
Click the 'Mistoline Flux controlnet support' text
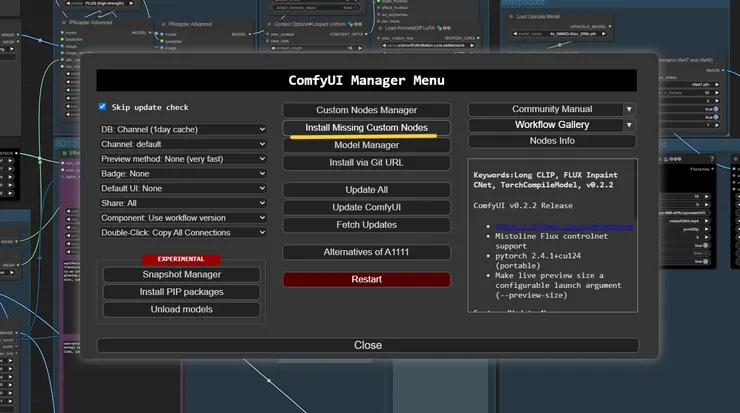tap(551, 241)
